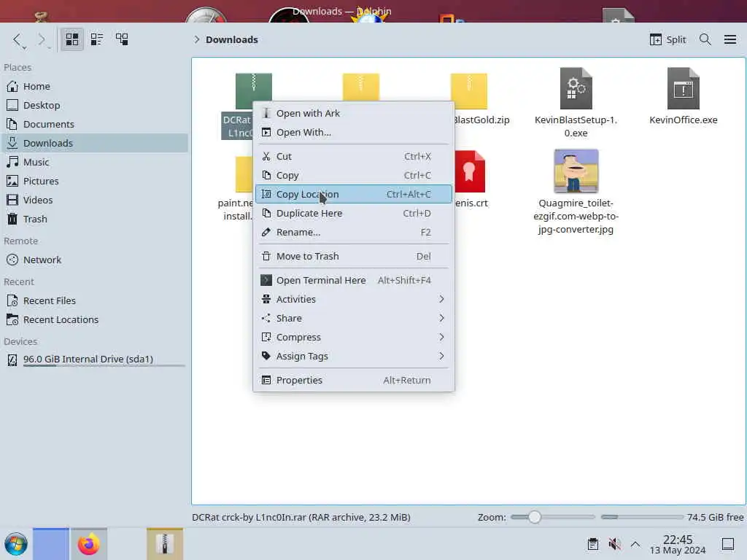
Task: Expand Compress submenu
Action: (354, 337)
